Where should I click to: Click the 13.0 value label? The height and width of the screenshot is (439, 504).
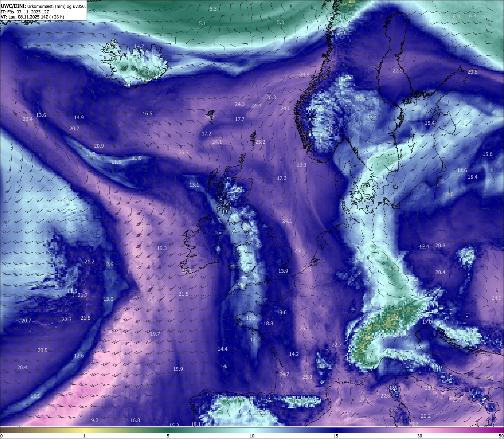tap(108, 299)
